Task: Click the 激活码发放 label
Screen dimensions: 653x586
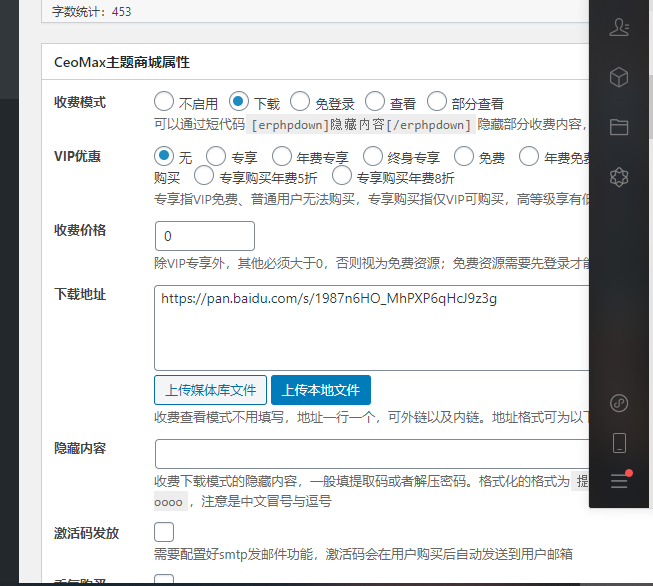Action: click(x=87, y=533)
